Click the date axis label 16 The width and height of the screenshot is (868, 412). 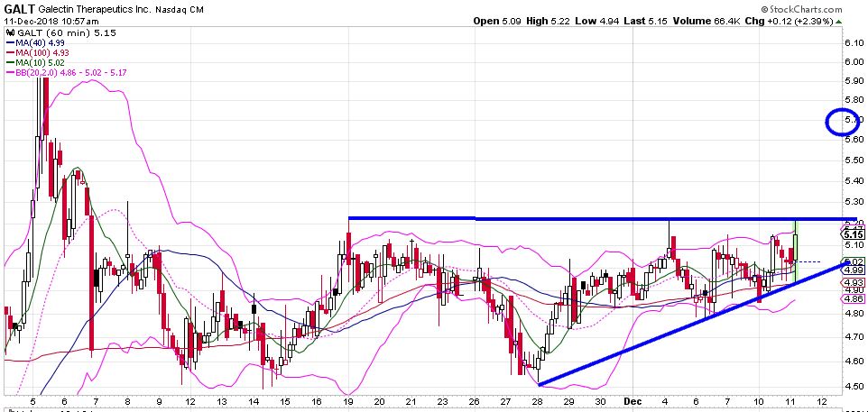point(317,401)
